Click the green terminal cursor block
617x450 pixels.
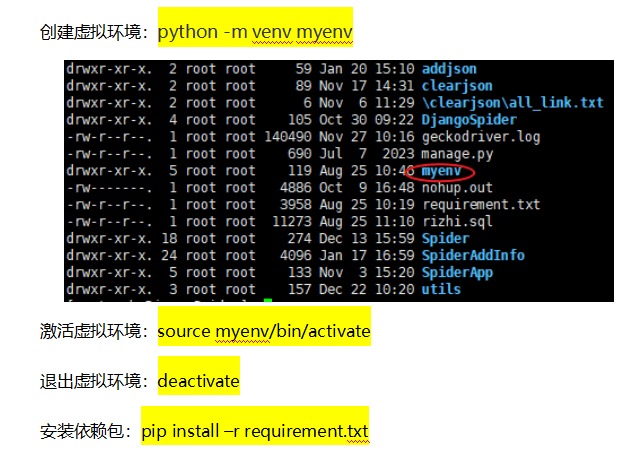(x=268, y=300)
